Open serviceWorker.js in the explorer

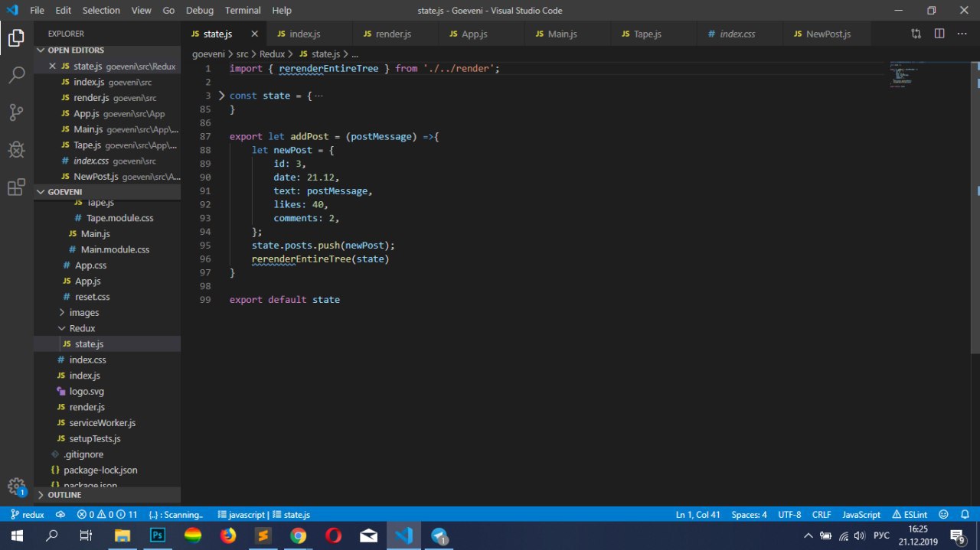point(102,423)
